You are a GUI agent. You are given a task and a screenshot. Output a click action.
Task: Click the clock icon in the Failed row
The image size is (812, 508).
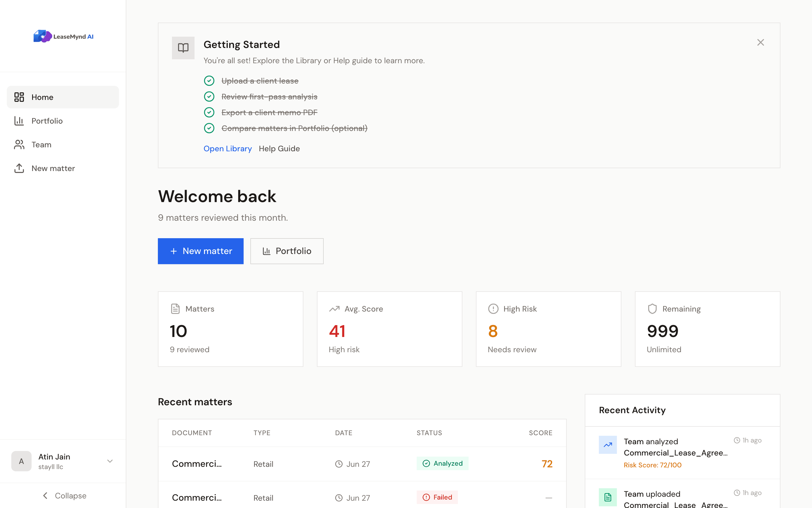(339, 498)
